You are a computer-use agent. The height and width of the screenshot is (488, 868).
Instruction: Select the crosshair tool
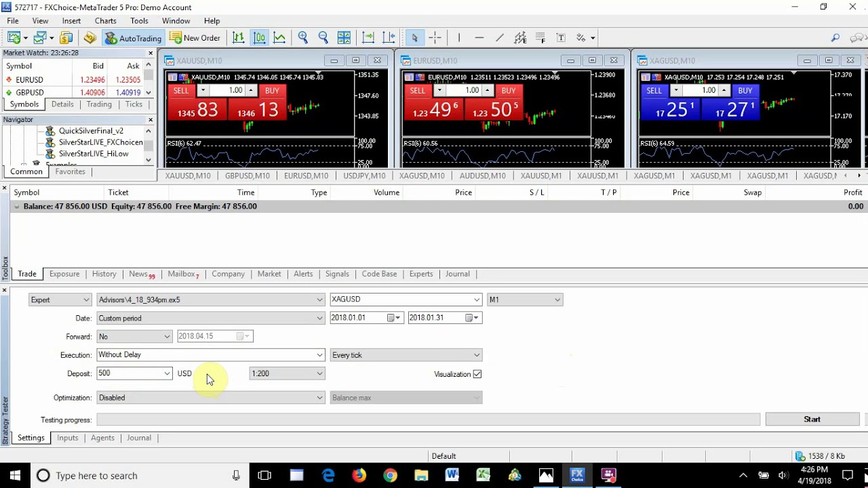click(x=435, y=38)
